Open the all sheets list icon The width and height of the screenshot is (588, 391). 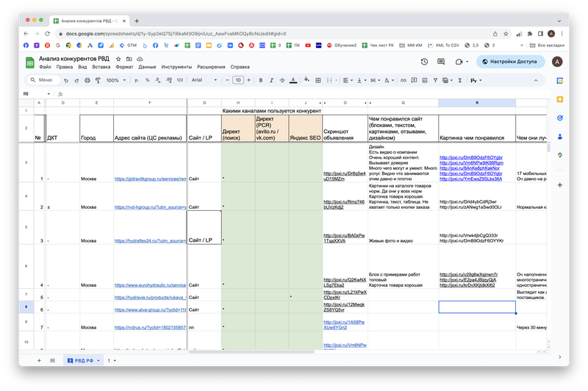(52, 360)
